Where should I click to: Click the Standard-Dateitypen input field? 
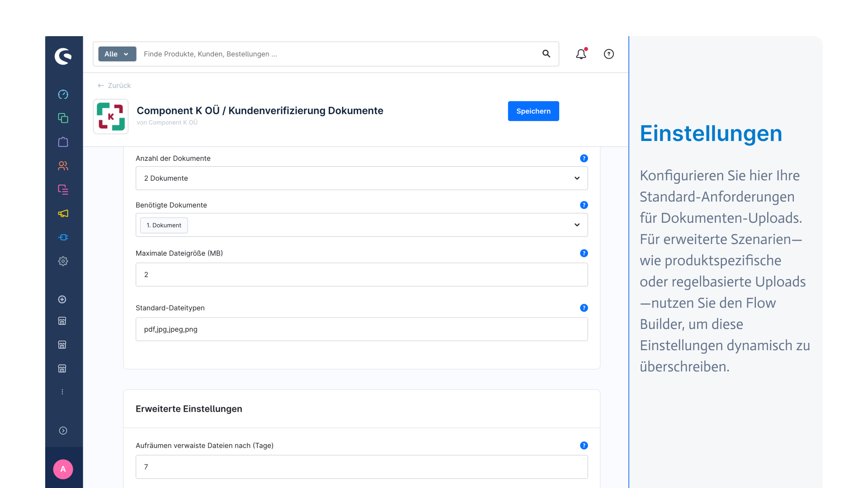[362, 329]
